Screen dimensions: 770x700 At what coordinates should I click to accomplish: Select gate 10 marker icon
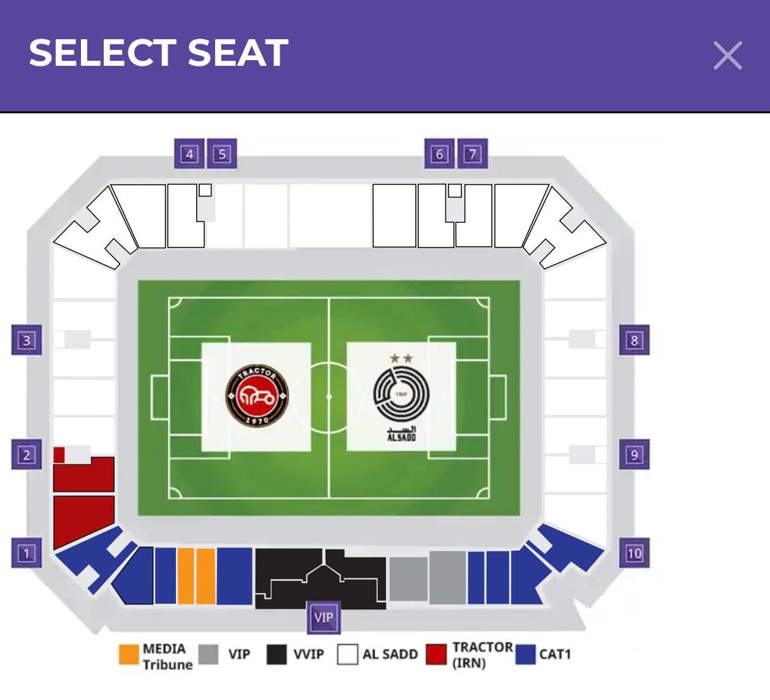[634, 553]
